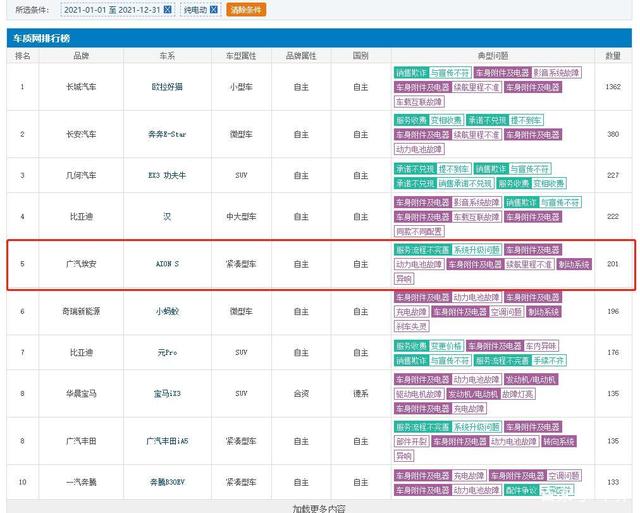Viewport: 640px width, 513px height.
Task: Select the 品牌 column header
Action: (x=81, y=56)
